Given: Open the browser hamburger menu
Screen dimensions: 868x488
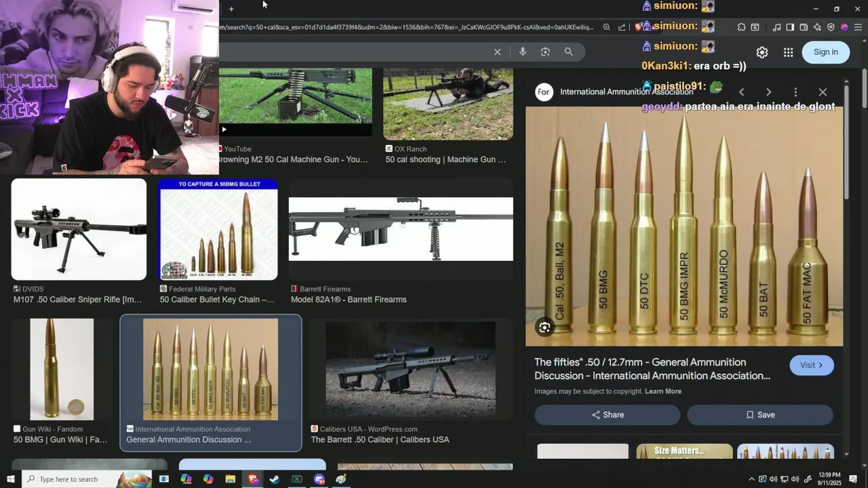Looking at the screenshot, I should tap(858, 27).
